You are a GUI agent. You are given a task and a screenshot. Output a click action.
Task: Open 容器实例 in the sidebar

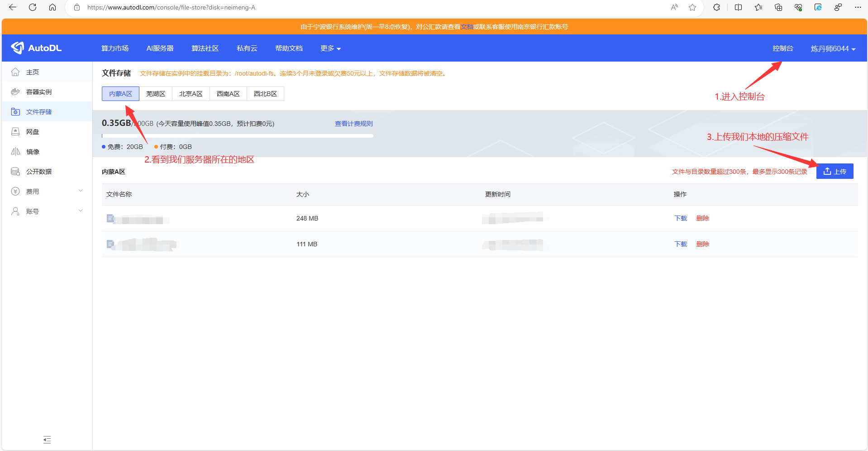[x=47, y=92]
